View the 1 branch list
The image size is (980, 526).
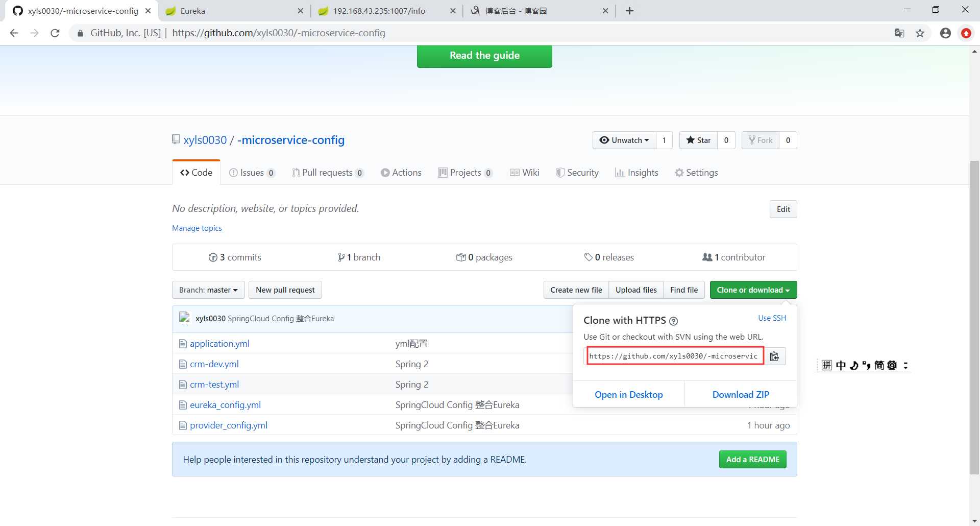point(359,257)
